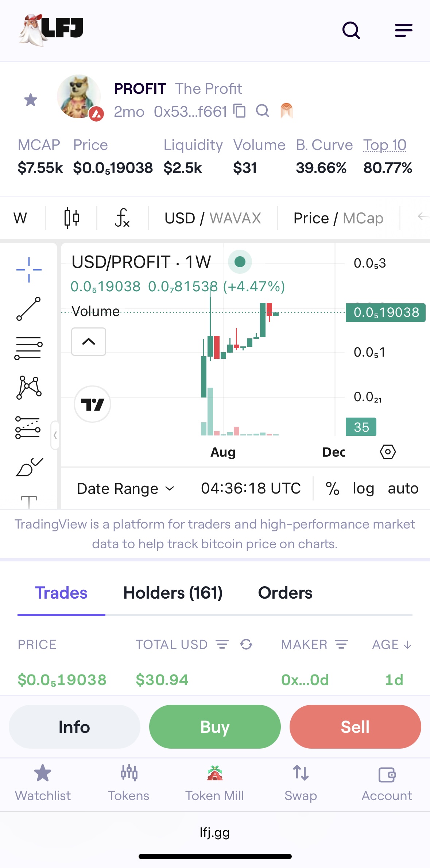430x868 pixels.
Task: Toggle auto scale on chart
Action: pos(403,488)
